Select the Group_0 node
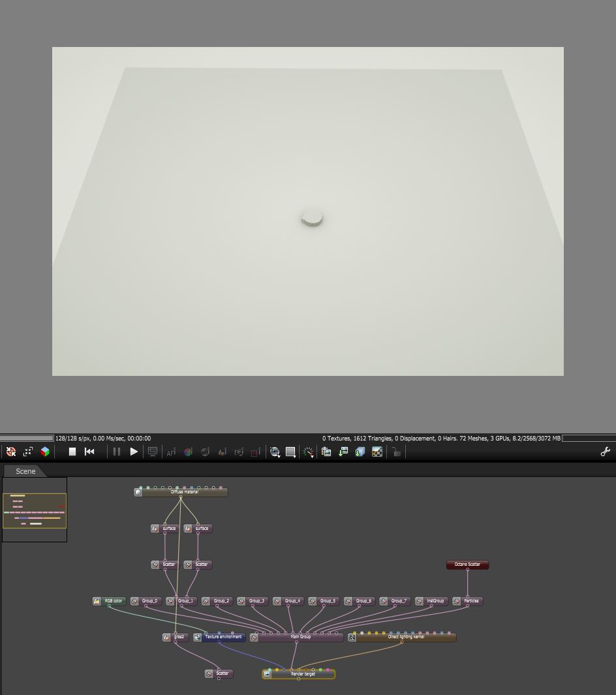Image resolution: width=616 pixels, height=695 pixels. (146, 601)
